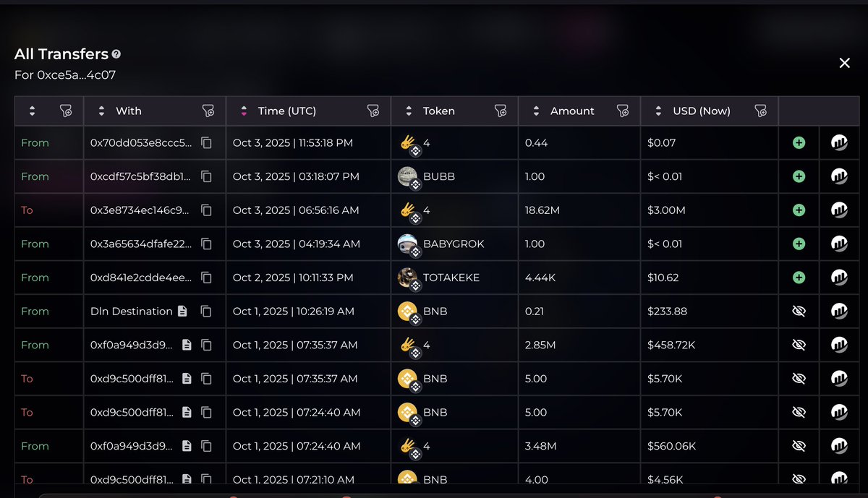This screenshot has height=498, width=868.
Task: Click the green plus icon in the $3.00M row
Action: point(799,210)
